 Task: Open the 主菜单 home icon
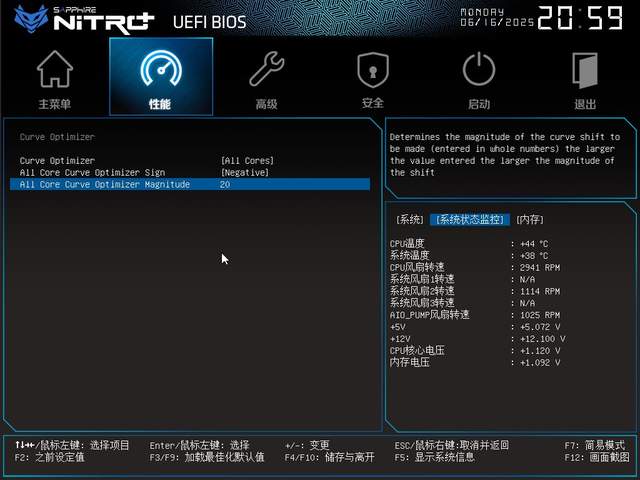[x=55, y=69]
